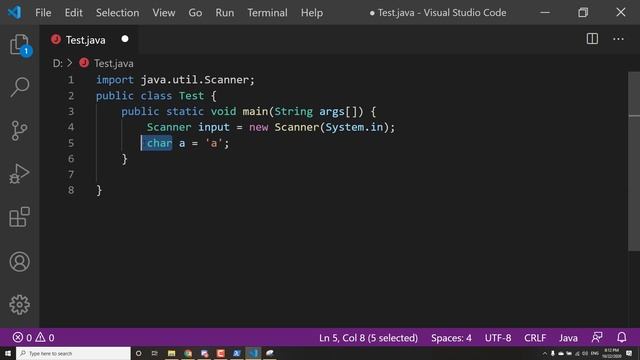Screen dimensions: 640x360
Task: Open the Source Control view
Action: pyautogui.click(x=19, y=131)
